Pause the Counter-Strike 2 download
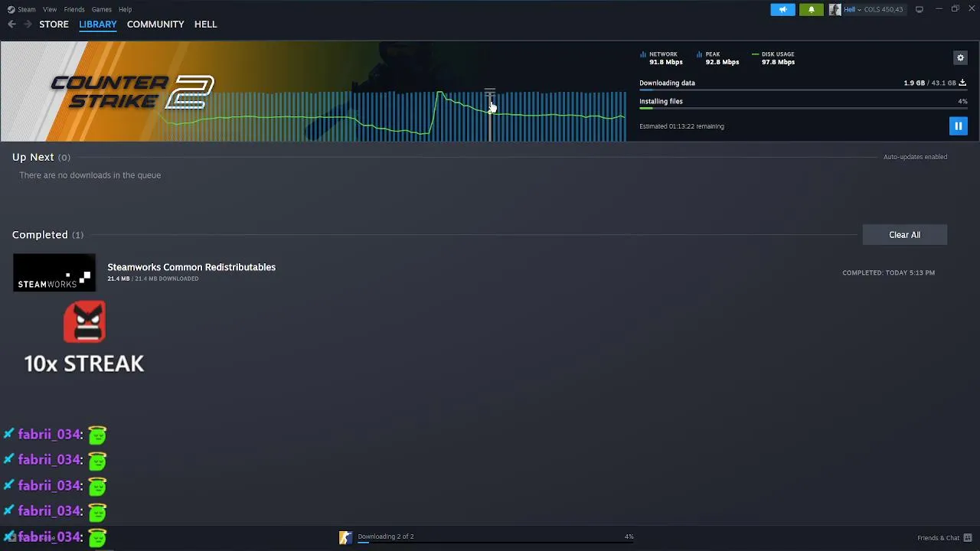 tap(958, 126)
